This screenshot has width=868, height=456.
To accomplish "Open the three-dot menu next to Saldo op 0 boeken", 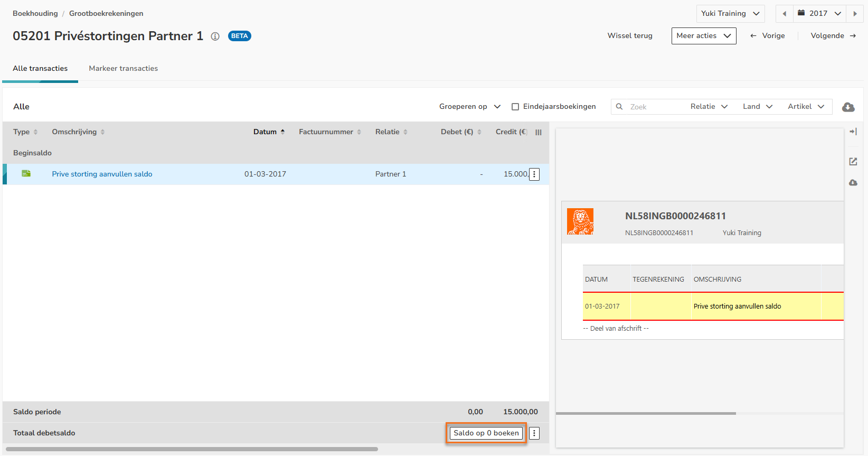I will (534, 433).
